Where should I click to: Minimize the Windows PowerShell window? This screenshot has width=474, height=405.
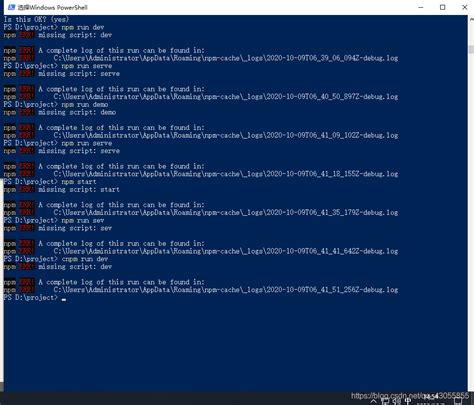[x=421, y=7]
